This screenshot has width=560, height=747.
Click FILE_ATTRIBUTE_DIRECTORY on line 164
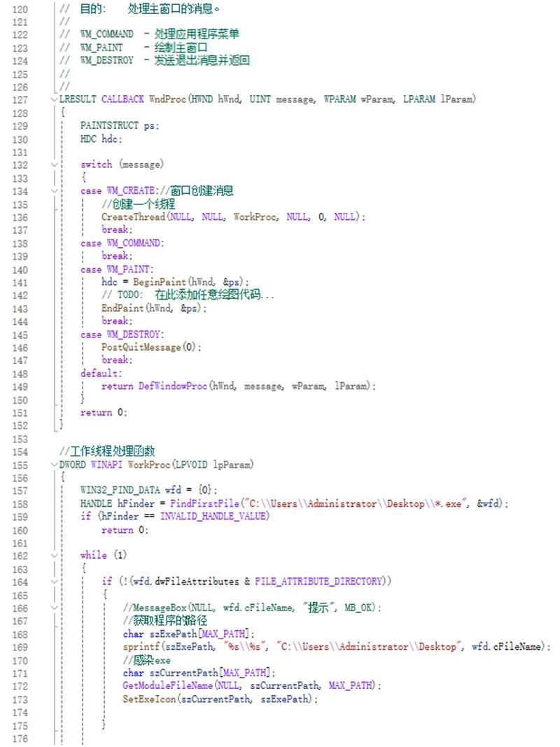coord(318,581)
